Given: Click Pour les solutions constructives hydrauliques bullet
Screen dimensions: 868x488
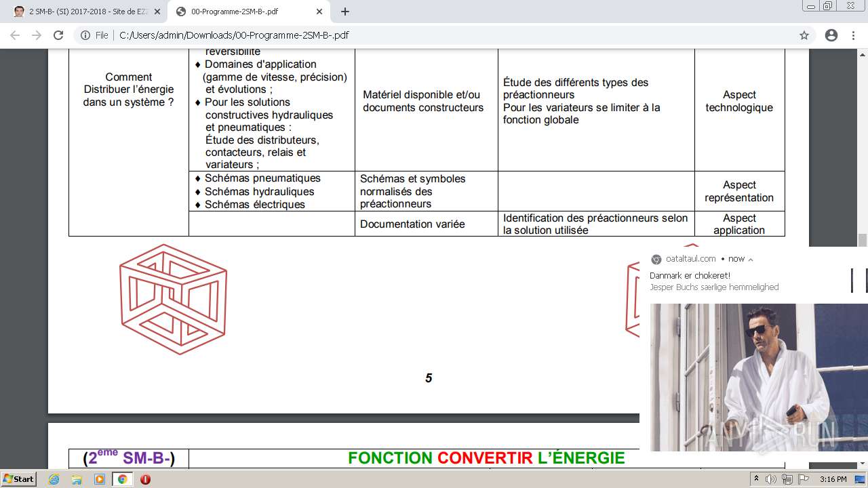Looking at the screenshot, I should click(x=264, y=115).
